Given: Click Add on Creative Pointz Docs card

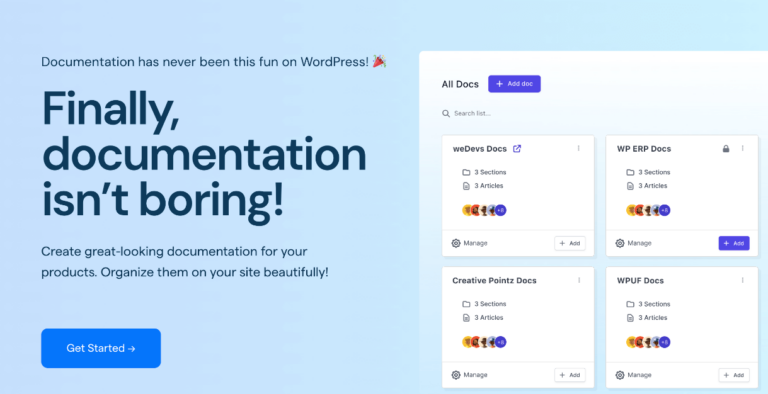Looking at the screenshot, I should tap(570, 375).
